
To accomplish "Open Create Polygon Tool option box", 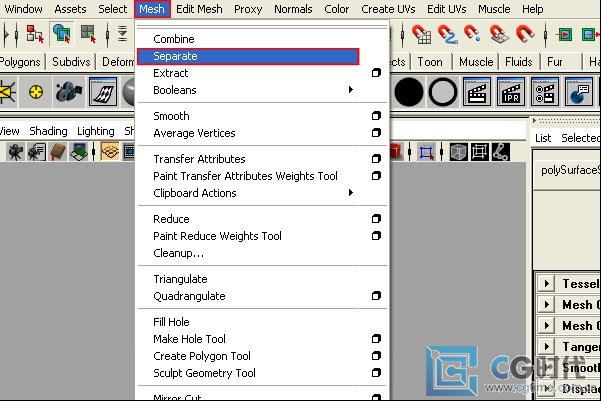I will (x=376, y=356).
